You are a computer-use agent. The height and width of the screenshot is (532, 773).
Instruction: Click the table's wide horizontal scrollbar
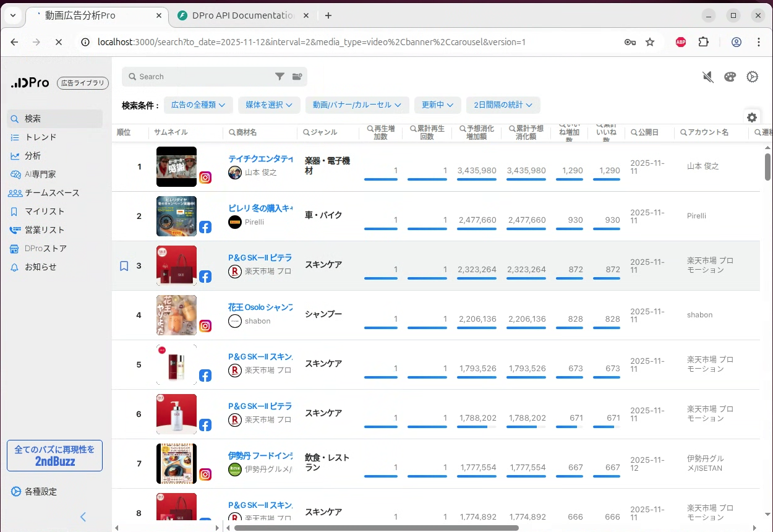376,528
